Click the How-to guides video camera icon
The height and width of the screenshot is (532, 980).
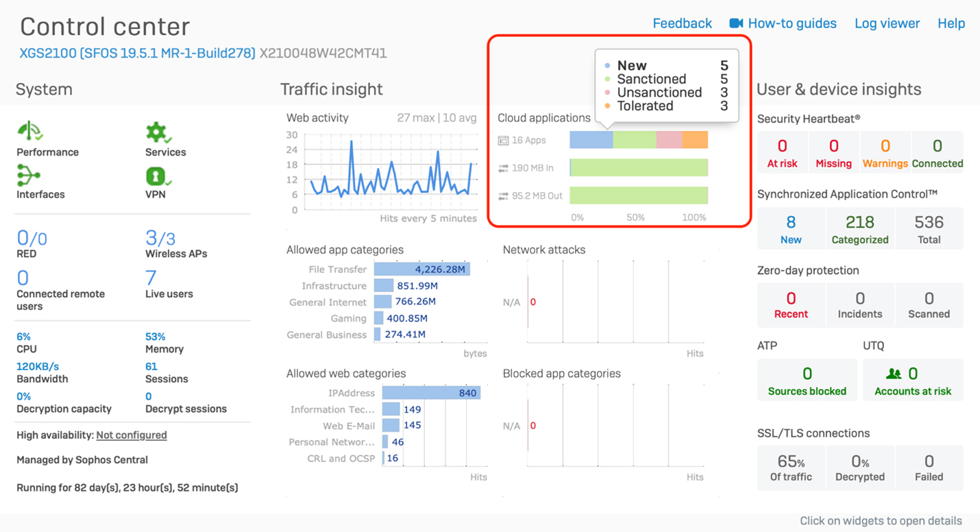tap(736, 23)
